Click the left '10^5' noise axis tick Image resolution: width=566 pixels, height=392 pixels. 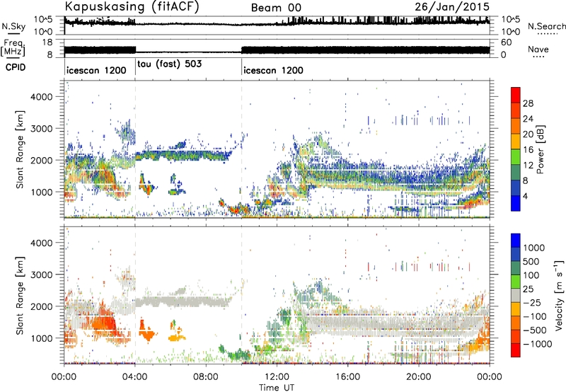[43, 20]
